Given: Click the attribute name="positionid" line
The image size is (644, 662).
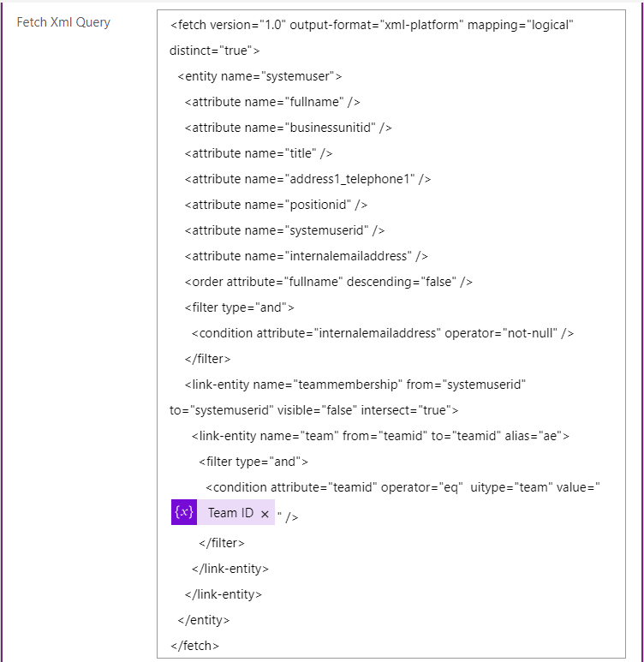Looking at the screenshot, I should [x=276, y=205].
